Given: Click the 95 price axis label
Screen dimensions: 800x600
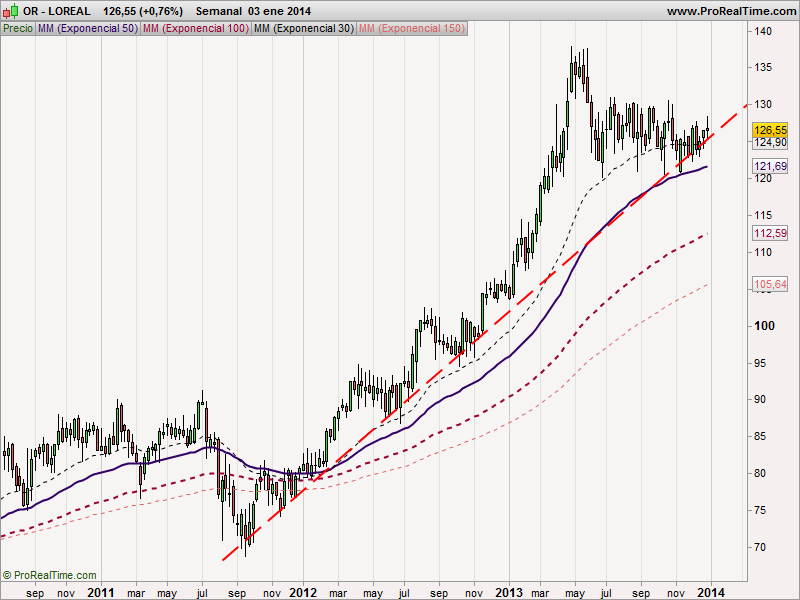Looking at the screenshot, I should [760, 363].
